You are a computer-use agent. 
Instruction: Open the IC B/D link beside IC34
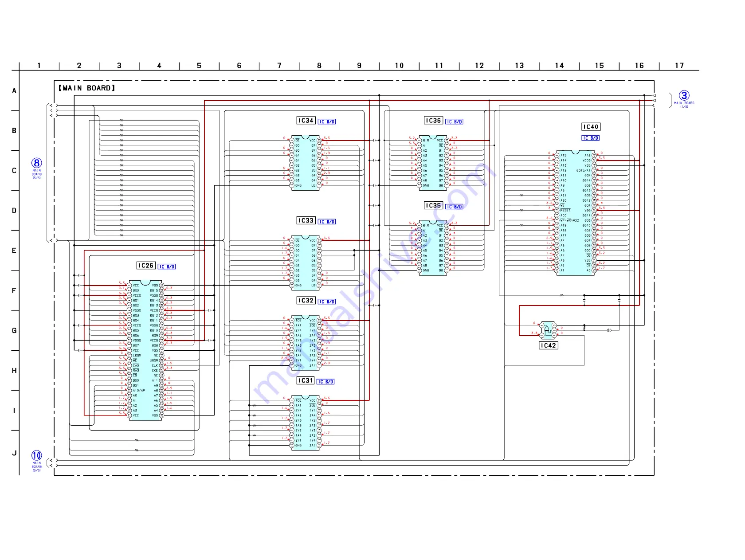(x=327, y=121)
